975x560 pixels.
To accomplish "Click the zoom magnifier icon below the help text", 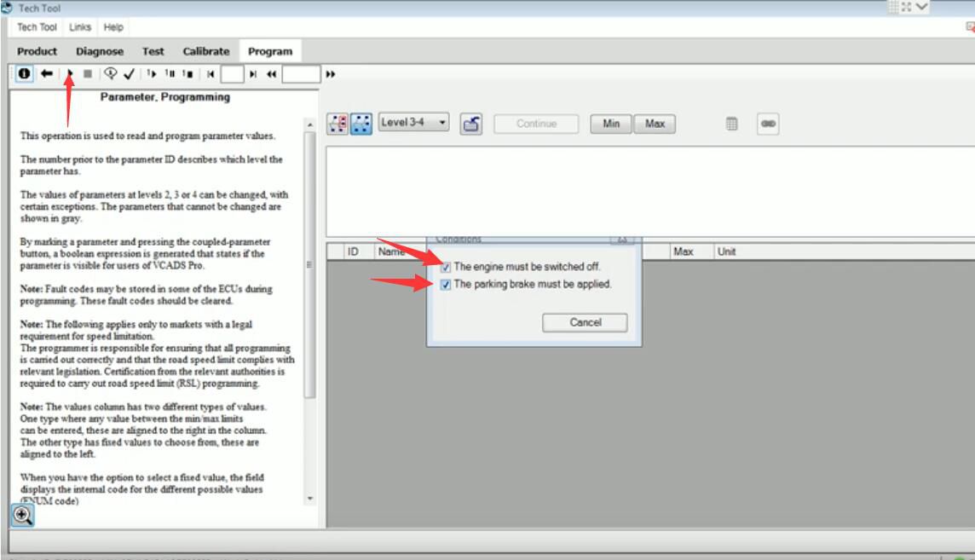I will tap(22, 515).
